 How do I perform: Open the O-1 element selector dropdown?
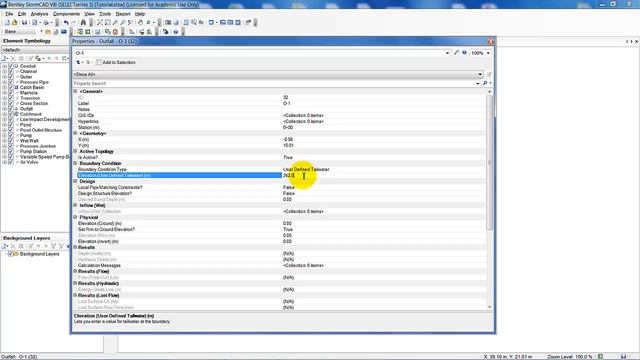click(447, 53)
